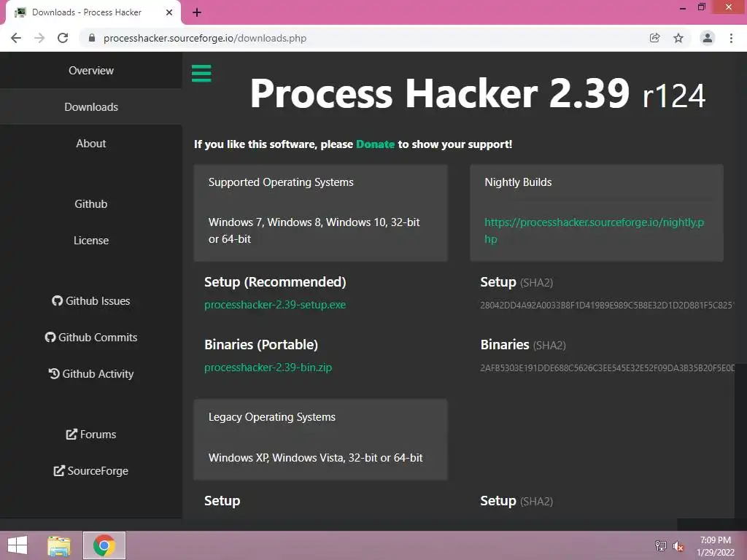Reload the page with the refresh icon

click(63, 38)
